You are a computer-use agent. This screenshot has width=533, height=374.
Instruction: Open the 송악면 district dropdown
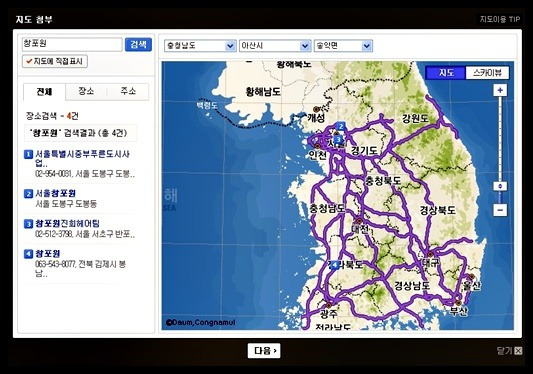click(343, 46)
